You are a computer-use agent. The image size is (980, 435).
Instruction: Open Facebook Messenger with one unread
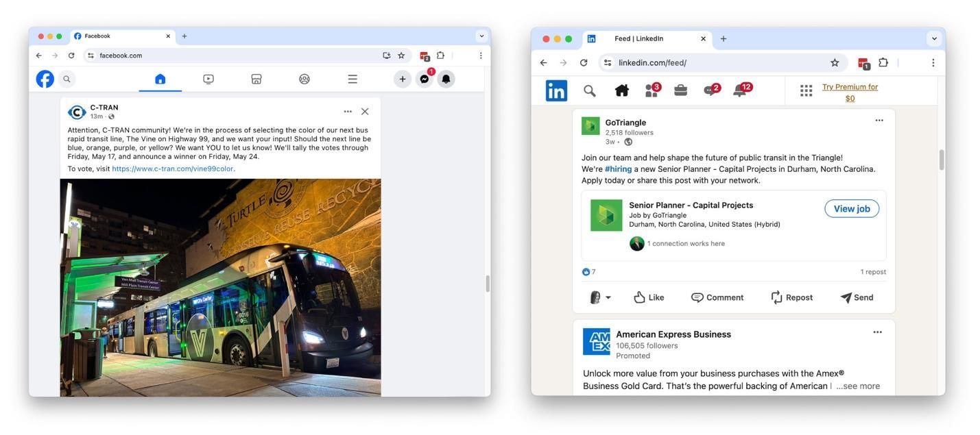425,79
